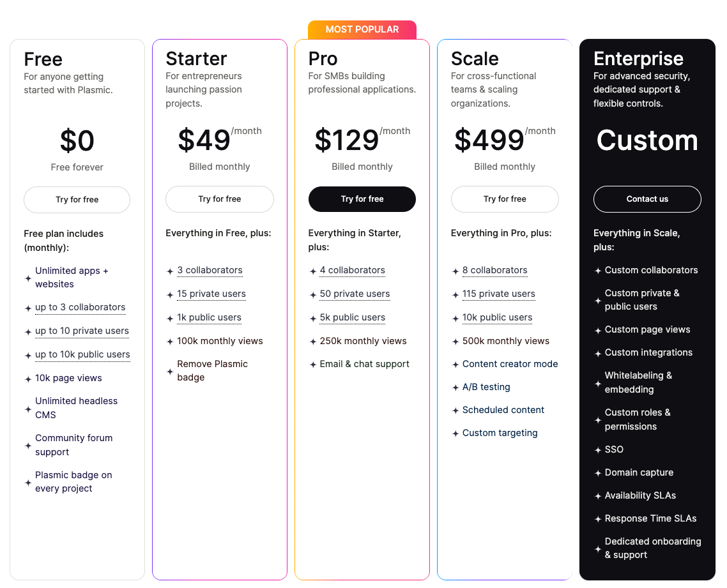Click underlined '8 collaborators' in Scale
The height and width of the screenshot is (588, 727).
pyautogui.click(x=495, y=270)
